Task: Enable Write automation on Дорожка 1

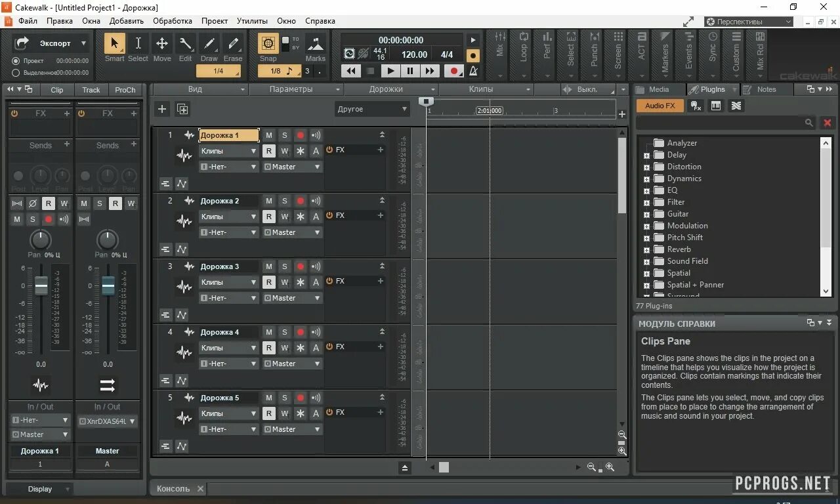Action: pos(284,151)
